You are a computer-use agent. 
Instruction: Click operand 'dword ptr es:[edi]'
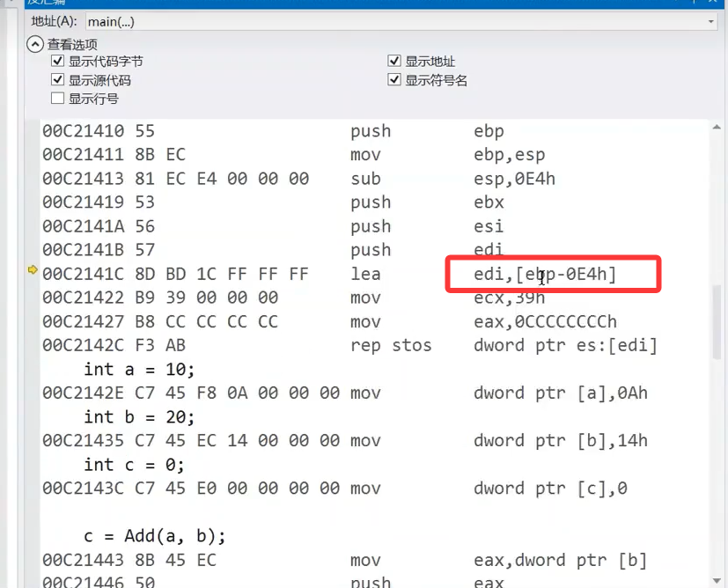pos(565,346)
